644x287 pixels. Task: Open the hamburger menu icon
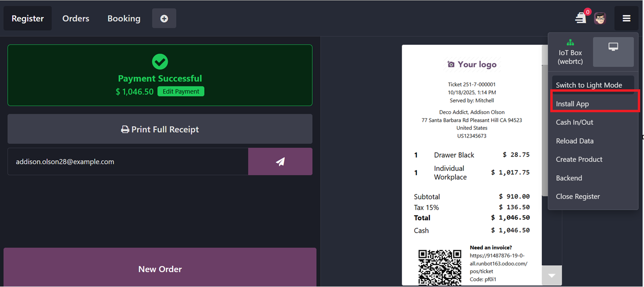626,19
